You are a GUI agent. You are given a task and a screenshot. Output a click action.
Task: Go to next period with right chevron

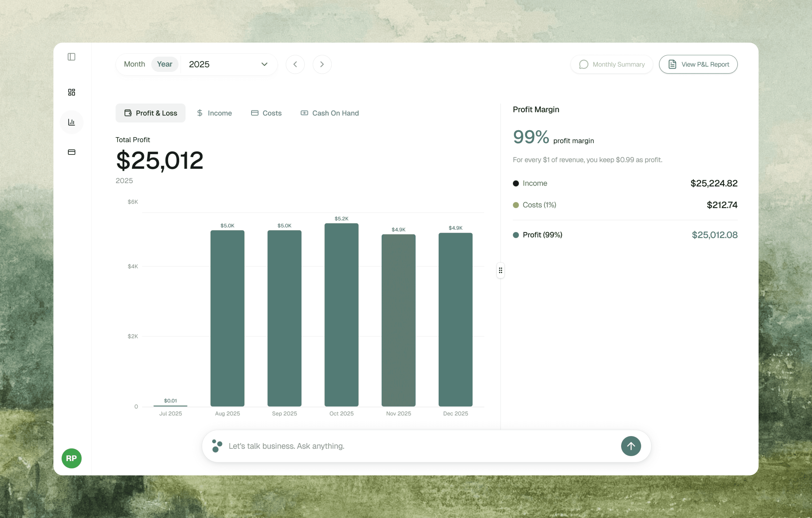(x=322, y=64)
